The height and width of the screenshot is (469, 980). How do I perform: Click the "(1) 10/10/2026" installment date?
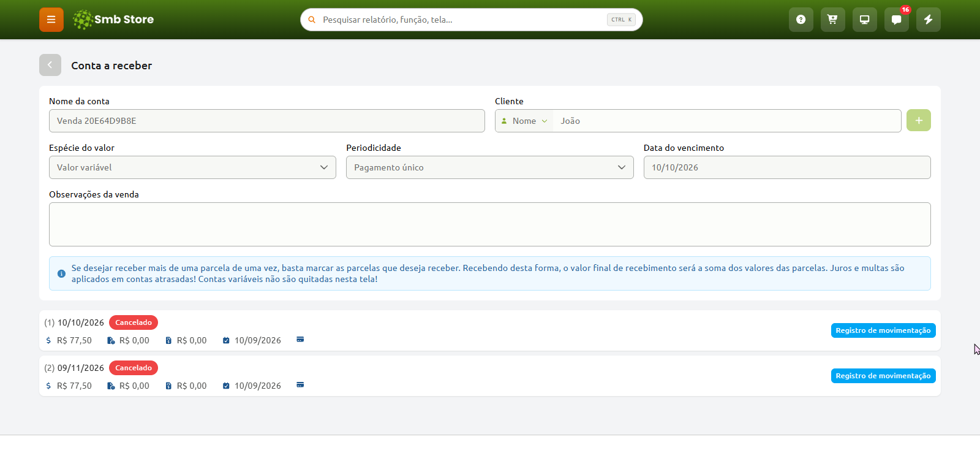[x=74, y=322]
